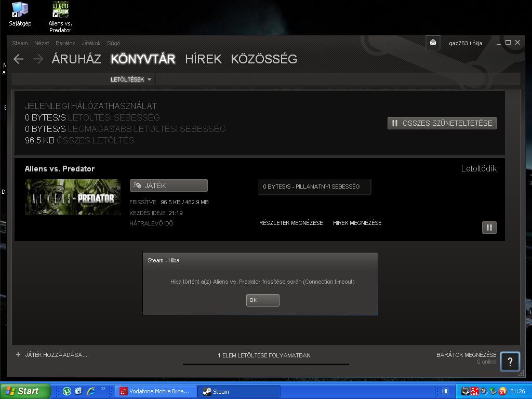Click the HU language indicator

[445, 391]
